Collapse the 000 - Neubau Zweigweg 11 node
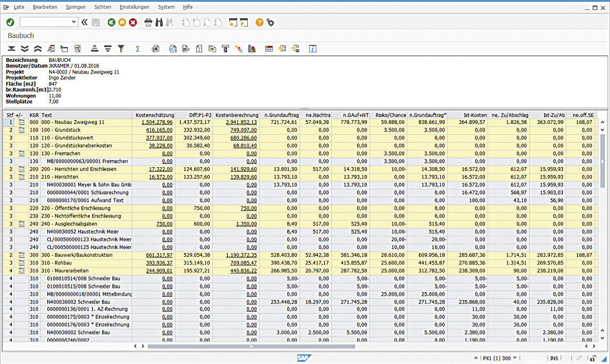This screenshot has width=610, height=364. coord(21,122)
